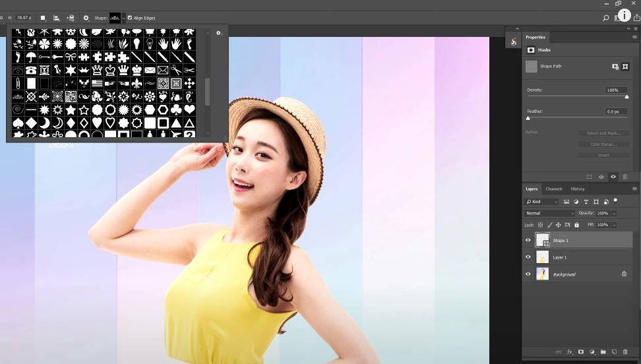Screen dimensions: 641x364
Task: Open the Layers panel menu
Action: pyautogui.click(x=634, y=189)
